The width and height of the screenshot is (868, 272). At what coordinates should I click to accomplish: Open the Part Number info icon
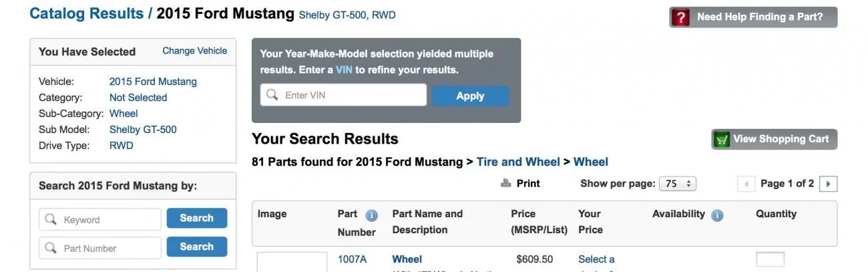[x=372, y=215]
